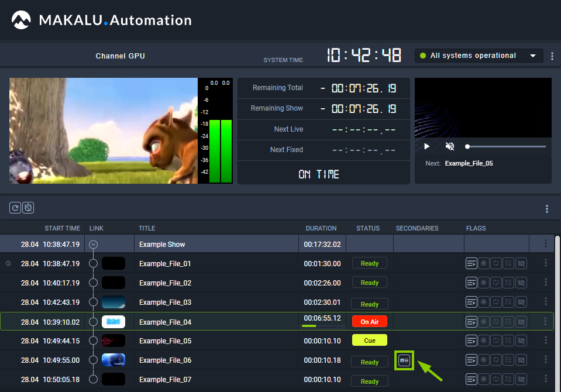Click the On Air status badge

click(x=370, y=321)
